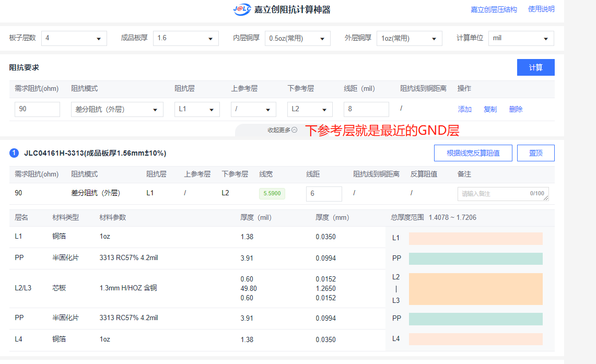Click the 请输入备注 remark textbox

pos(503,194)
